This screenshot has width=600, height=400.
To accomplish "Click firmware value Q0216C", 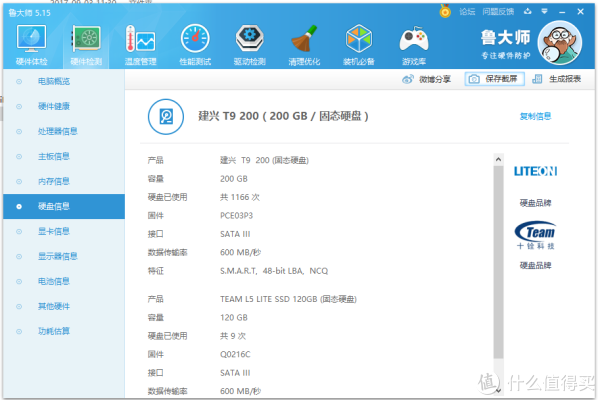I will point(235,354).
